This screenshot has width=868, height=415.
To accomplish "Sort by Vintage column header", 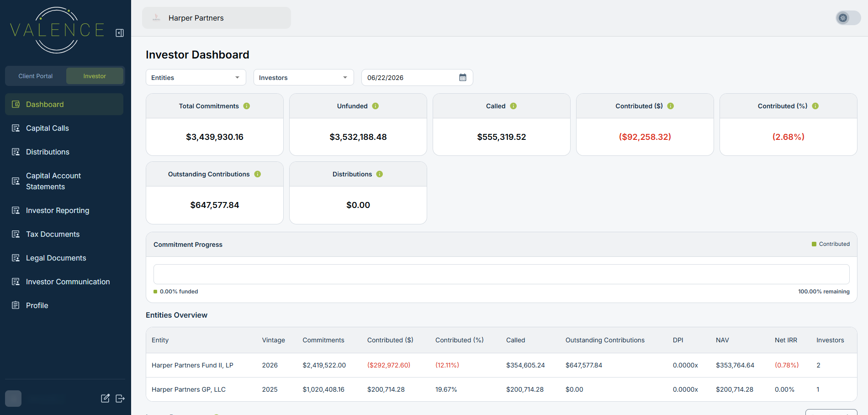I will (x=274, y=340).
